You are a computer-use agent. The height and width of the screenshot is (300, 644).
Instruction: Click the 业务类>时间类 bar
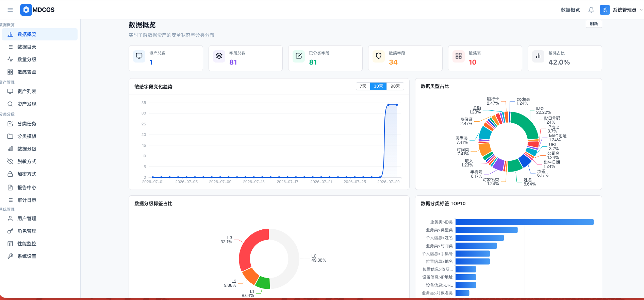[x=476, y=246]
